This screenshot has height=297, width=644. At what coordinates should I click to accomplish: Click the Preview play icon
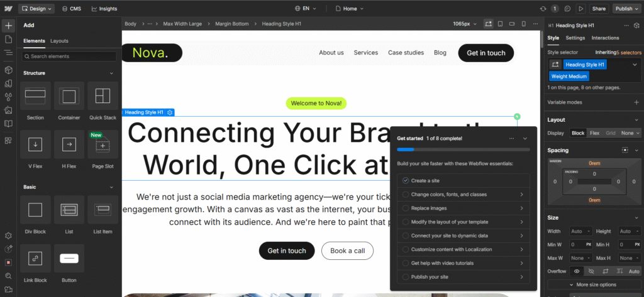click(580, 9)
